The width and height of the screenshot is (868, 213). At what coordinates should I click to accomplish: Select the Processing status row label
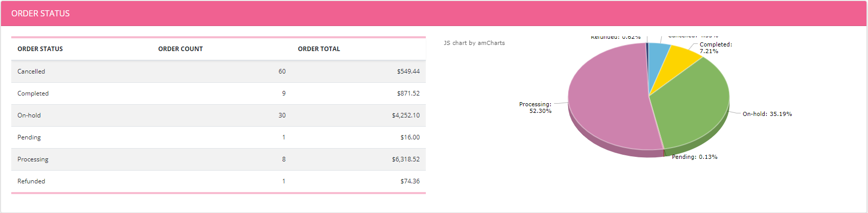[x=33, y=159]
